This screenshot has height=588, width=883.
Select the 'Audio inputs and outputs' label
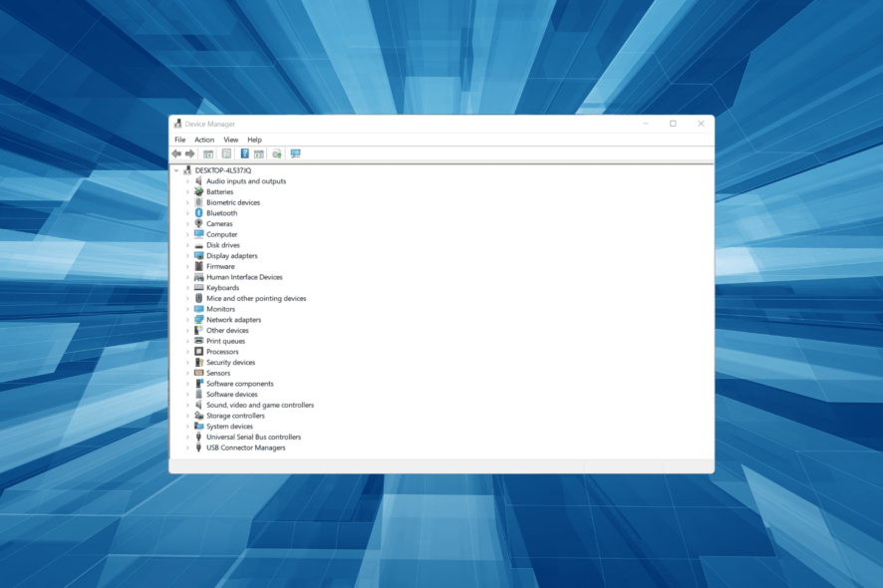246,180
